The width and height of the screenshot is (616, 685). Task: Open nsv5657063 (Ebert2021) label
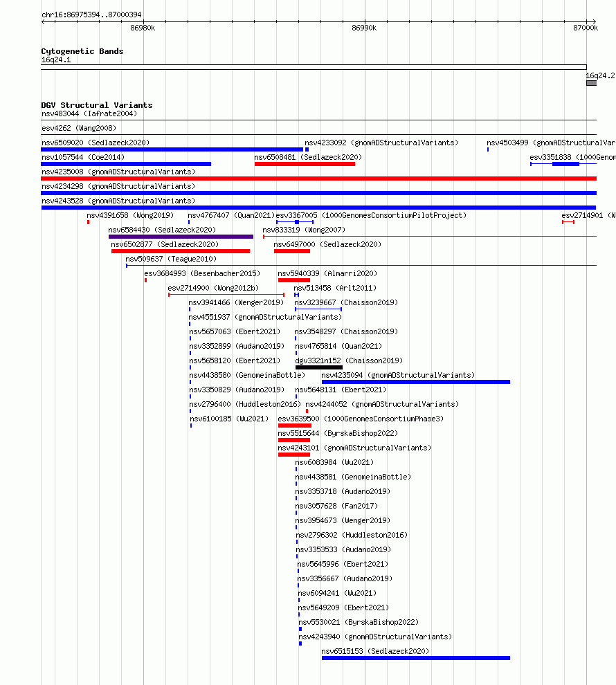click(235, 331)
